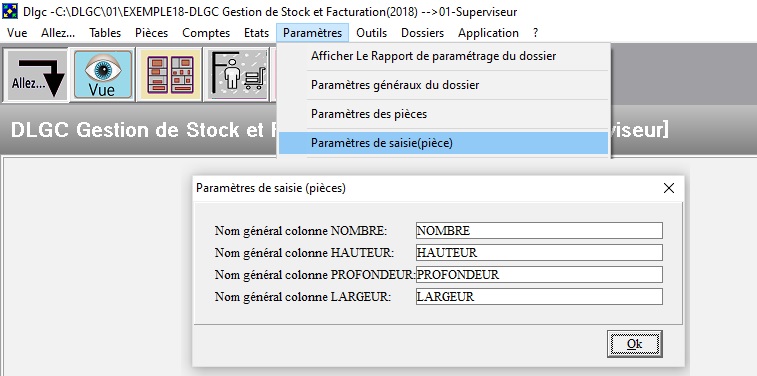Open the Vue eye icon
The height and width of the screenshot is (376, 757).
coord(103,75)
